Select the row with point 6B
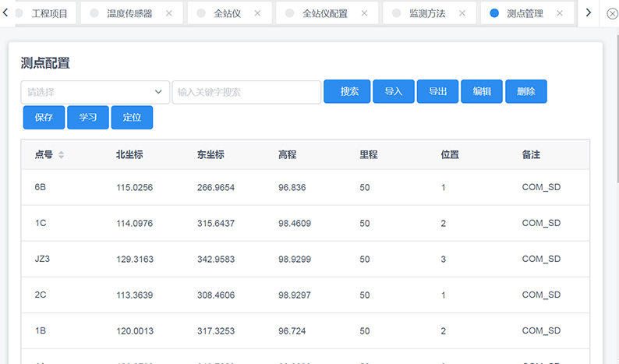 (305, 187)
